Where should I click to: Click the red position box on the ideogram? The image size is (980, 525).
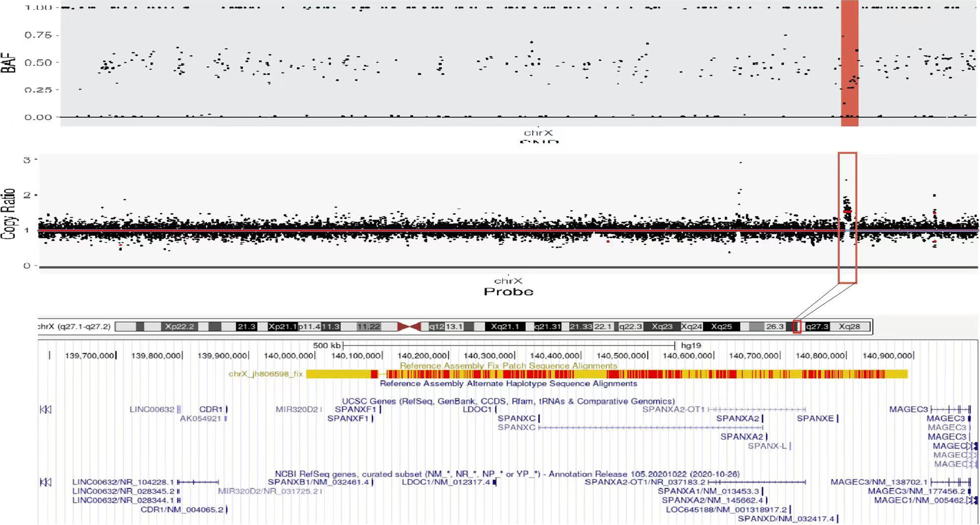click(x=797, y=326)
